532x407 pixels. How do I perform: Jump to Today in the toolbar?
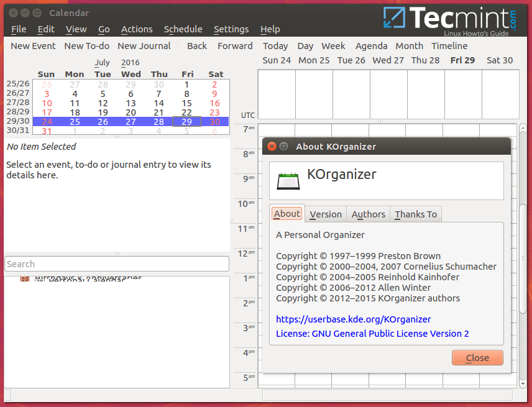click(x=275, y=46)
